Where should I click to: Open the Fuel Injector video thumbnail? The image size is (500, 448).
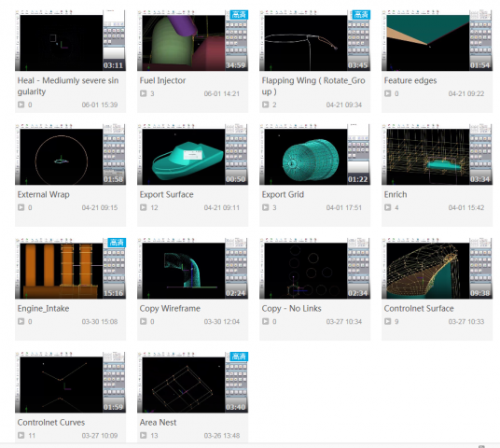coord(192,40)
